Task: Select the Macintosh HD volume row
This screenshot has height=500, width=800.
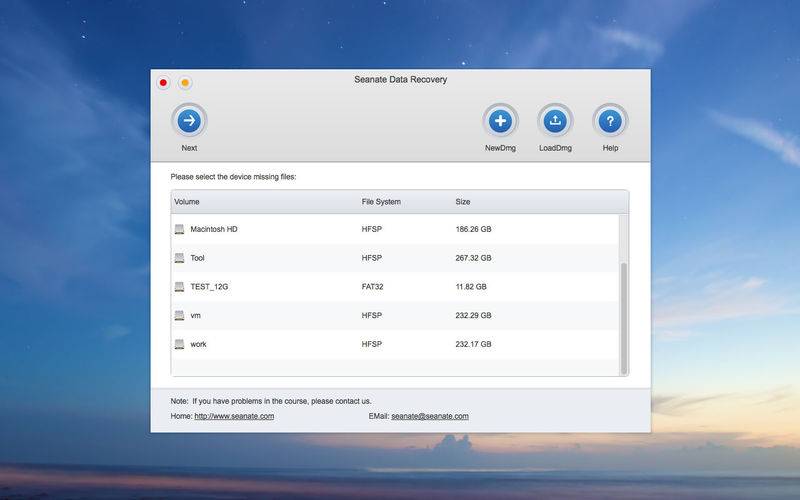Action: tap(395, 229)
